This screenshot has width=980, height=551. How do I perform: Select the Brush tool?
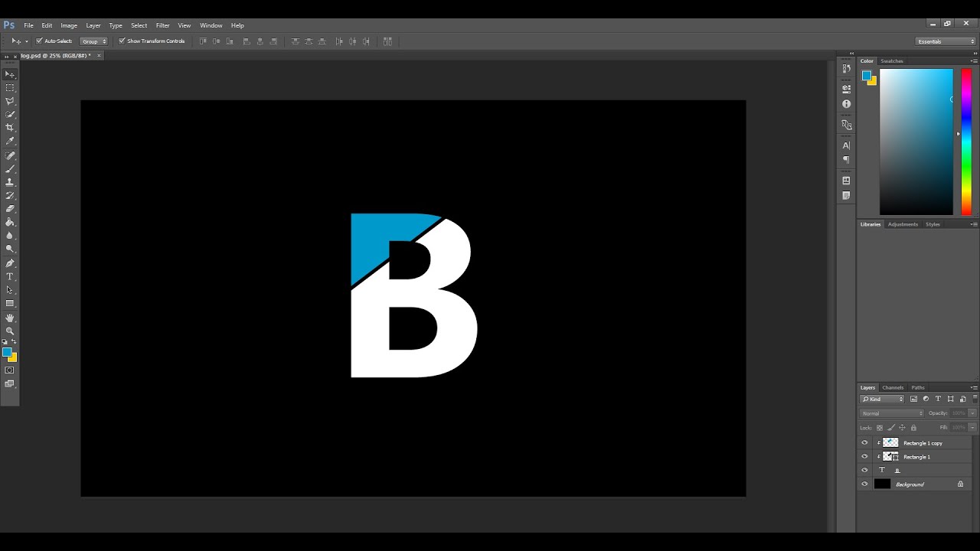(10, 168)
